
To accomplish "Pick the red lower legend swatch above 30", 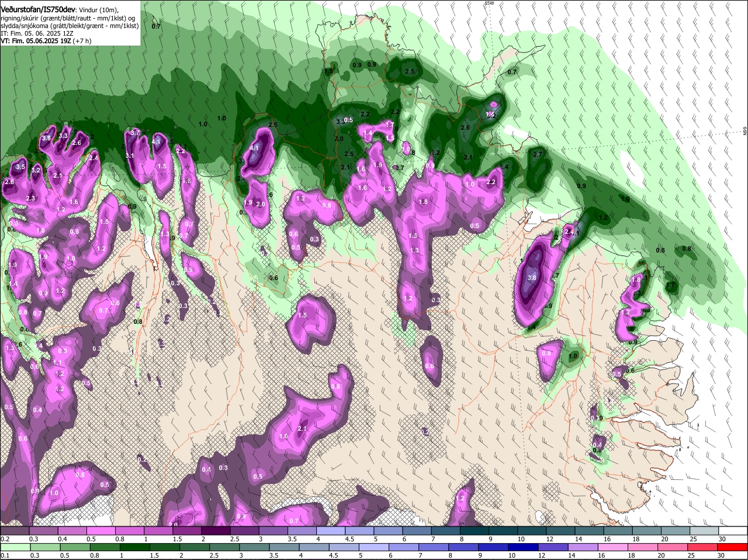I will click(733, 547).
